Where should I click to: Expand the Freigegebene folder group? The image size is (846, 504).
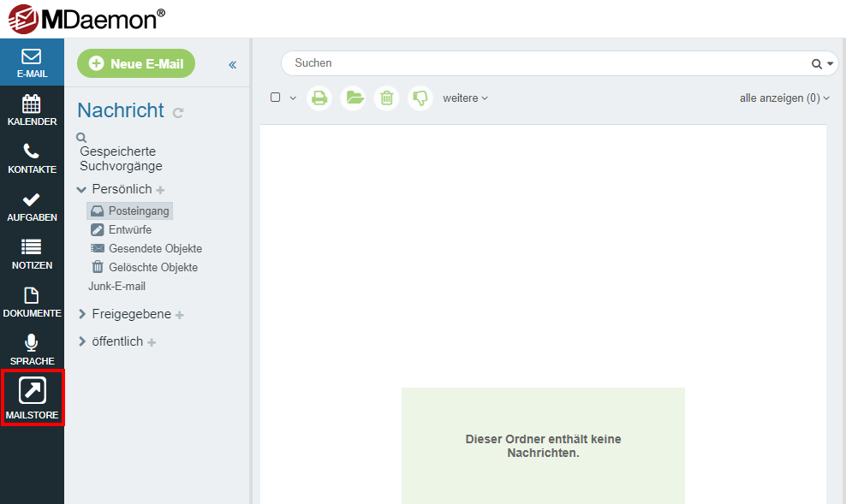pos(82,314)
